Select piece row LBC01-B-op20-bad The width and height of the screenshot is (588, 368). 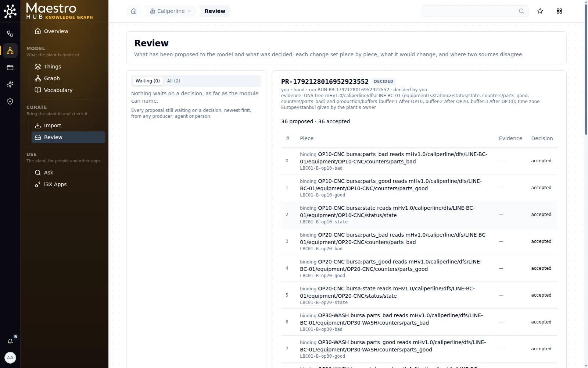pyautogui.click(x=419, y=241)
